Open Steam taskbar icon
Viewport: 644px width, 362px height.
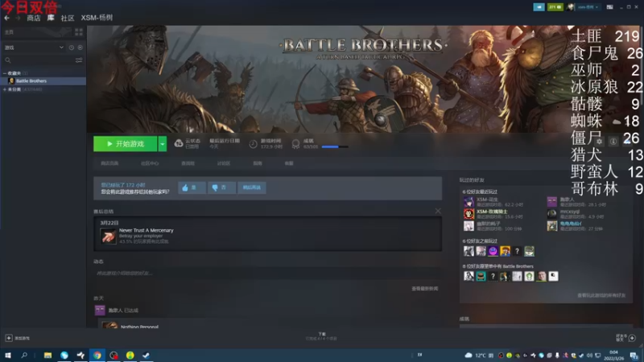(147, 356)
